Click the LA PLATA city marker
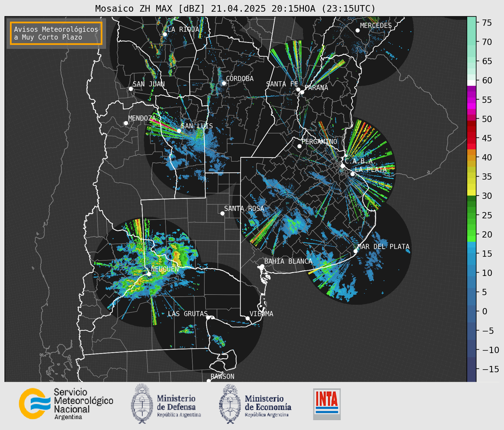504x430 pixels. coord(353,174)
